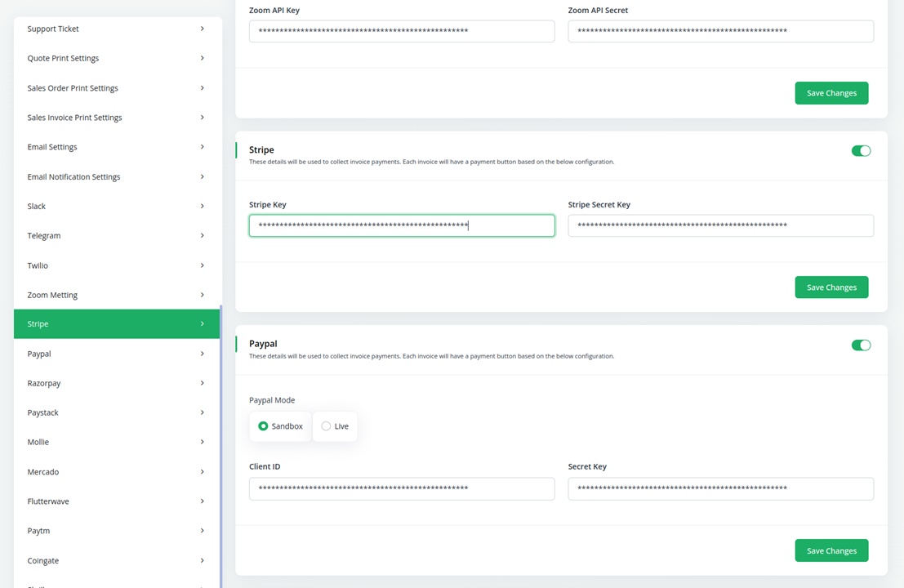This screenshot has height=588, width=904.
Task: Focus the Stripe Secret Key field
Action: point(720,225)
